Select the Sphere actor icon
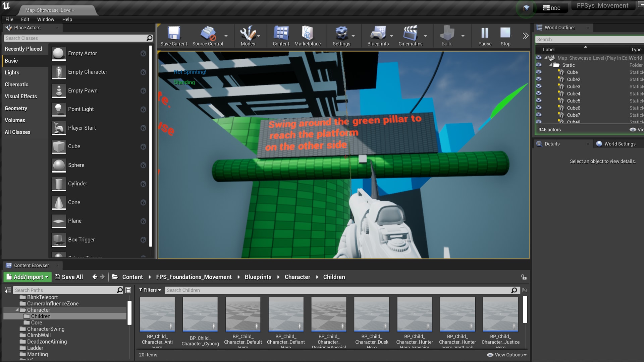Screen dimensions: 644x362 59,165
